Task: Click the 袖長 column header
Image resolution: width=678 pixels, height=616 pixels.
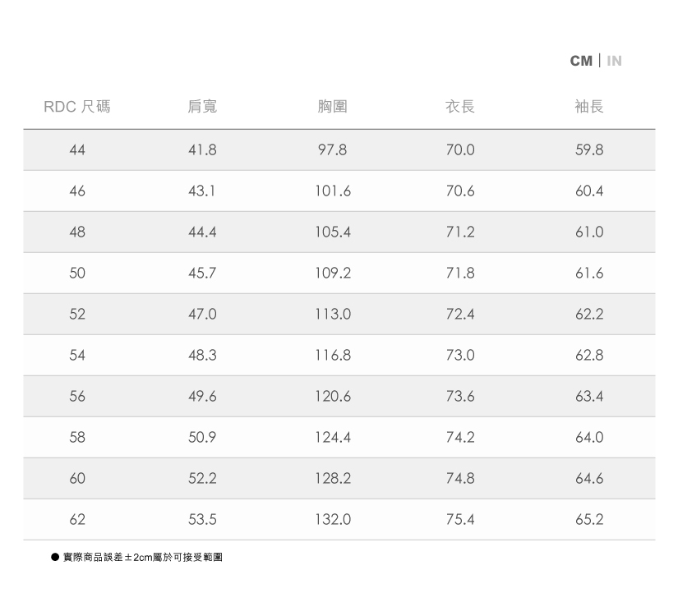Action: (x=589, y=107)
